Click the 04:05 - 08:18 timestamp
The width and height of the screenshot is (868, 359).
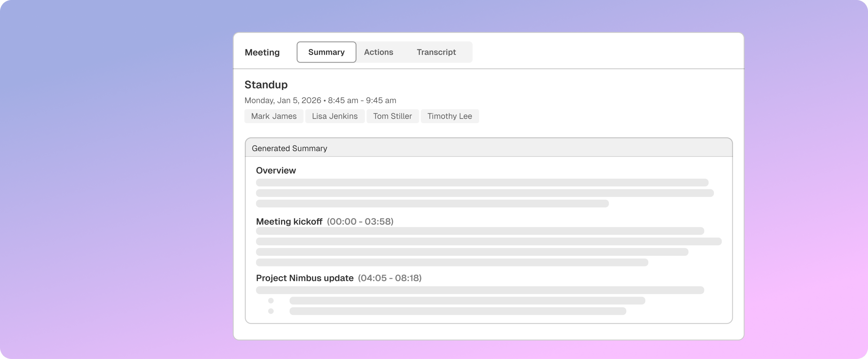pyautogui.click(x=389, y=278)
